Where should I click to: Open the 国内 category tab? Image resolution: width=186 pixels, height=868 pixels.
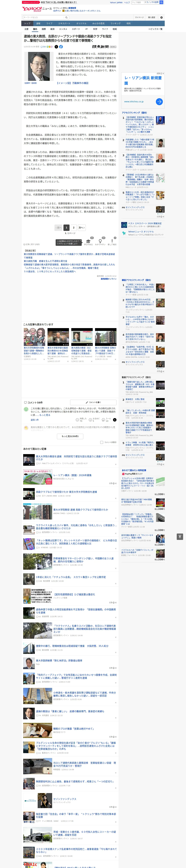pyautogui.click(x=35, y=29)
